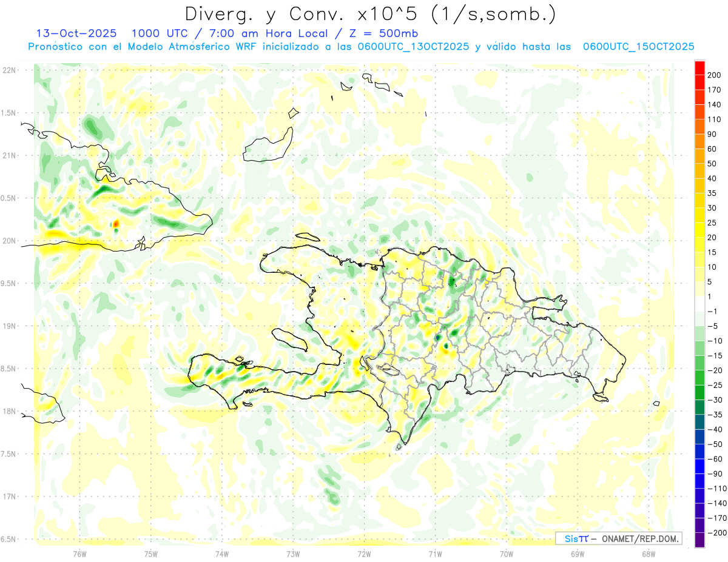Image resolution: width=728 pixels, height=562 pixels.
Task: Click the '-10' color bar label
Action: 716,341
